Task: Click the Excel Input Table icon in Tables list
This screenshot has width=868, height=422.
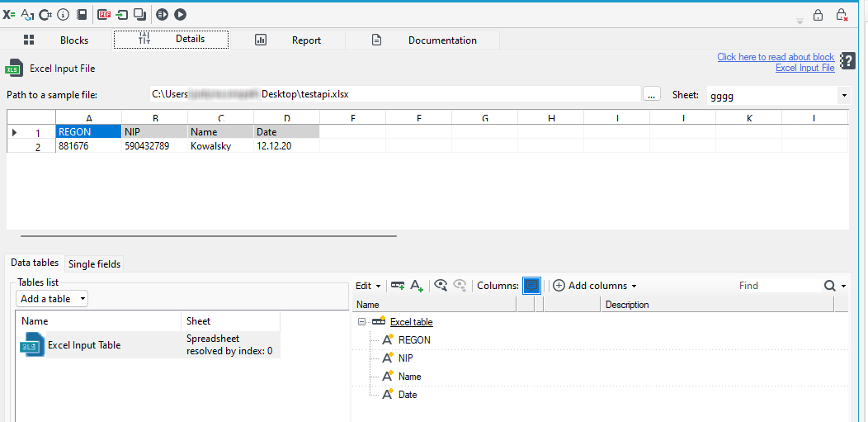Action: [x=32, y=345]
